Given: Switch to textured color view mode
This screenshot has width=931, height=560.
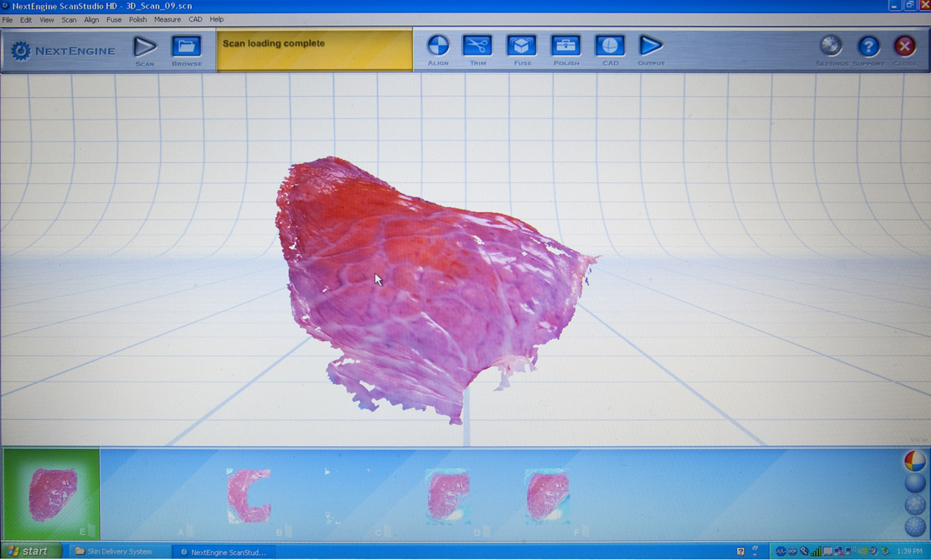Looking at the screenshot, I should [914, 461].
